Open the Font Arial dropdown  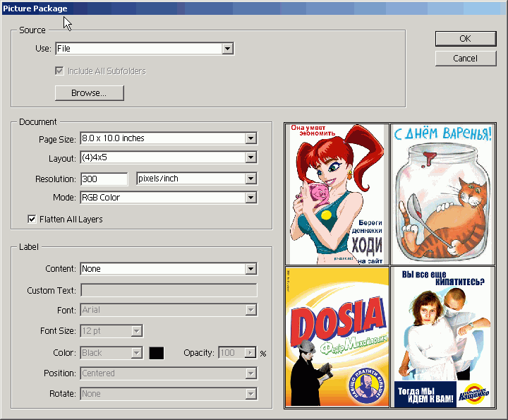169,310
